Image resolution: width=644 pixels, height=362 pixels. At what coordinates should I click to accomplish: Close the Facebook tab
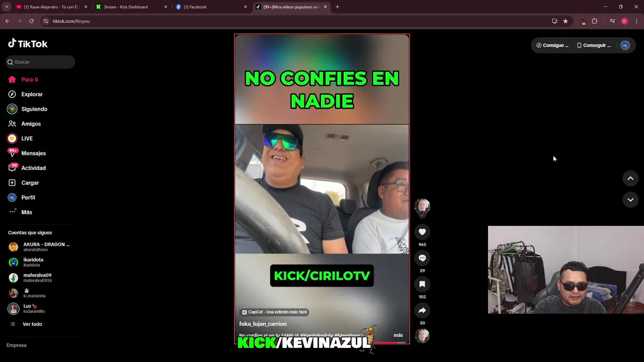246,7
